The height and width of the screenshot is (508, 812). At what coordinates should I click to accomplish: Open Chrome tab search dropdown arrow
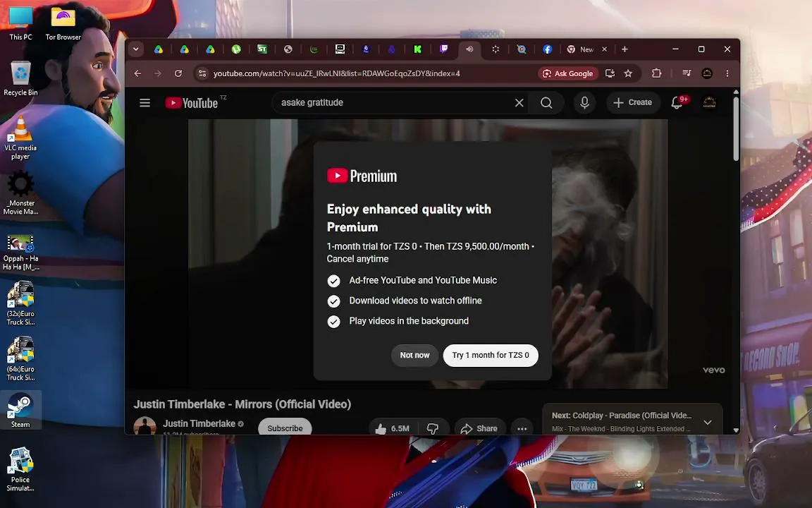pos(135,49)
